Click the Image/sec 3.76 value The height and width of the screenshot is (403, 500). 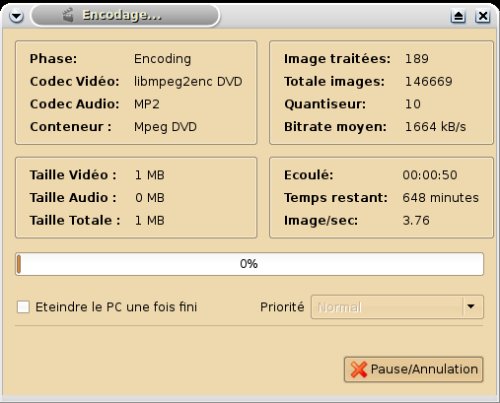[x=416, y=220]
